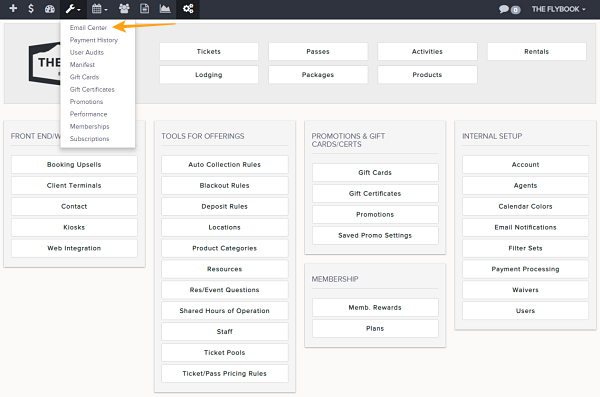Click the Products button
The image size is (600, 397).
tap(427, 75)
